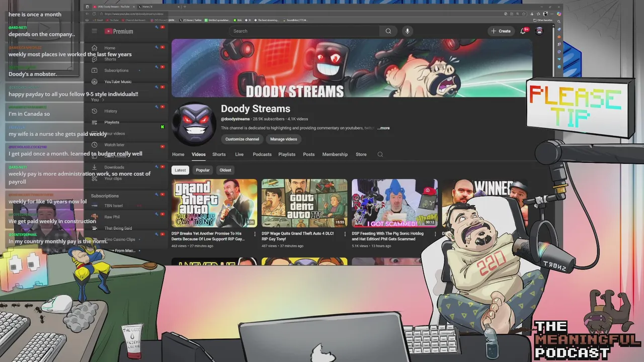Open title DSP Wage Quits Grand Theft Auto
The width and height of the screenshot is (644, 362).
[x=298, y=236]
